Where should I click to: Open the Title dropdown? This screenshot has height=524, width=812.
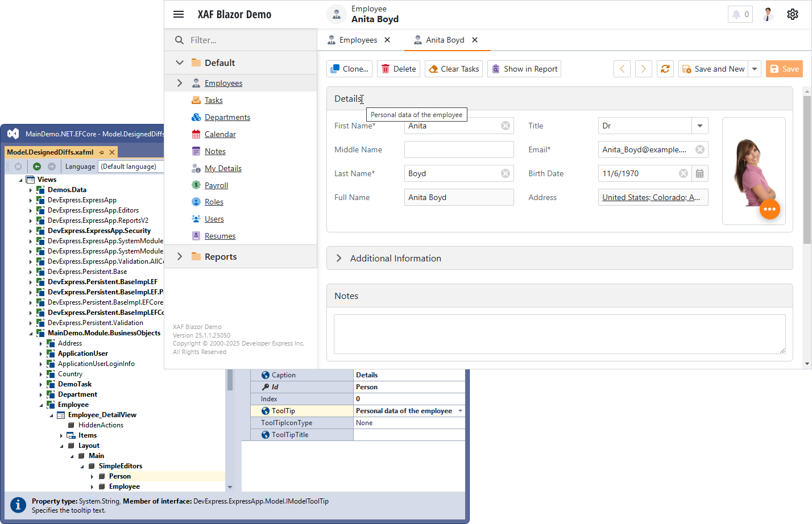(699, 126)
